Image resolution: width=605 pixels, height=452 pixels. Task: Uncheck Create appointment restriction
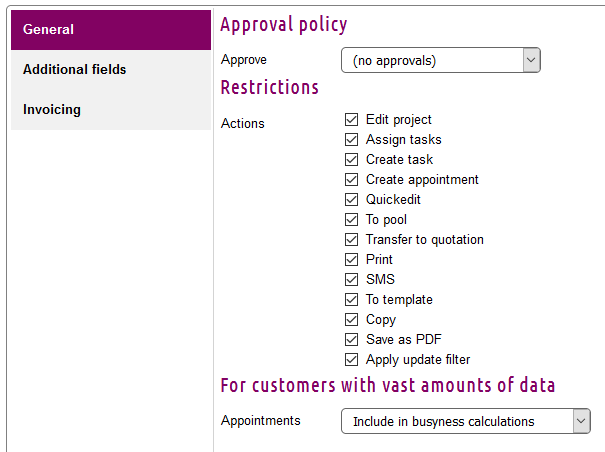tap(351, 180)
